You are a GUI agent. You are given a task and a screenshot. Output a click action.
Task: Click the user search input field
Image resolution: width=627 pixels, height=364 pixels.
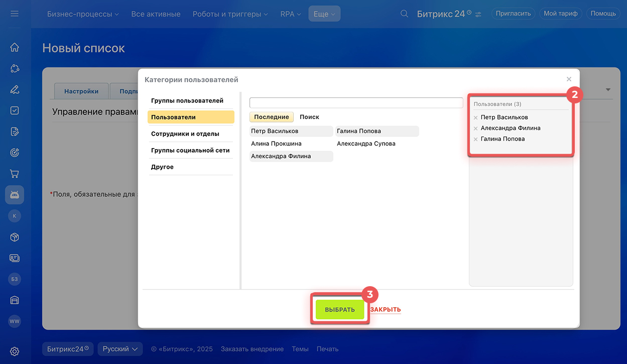point(356,102)
